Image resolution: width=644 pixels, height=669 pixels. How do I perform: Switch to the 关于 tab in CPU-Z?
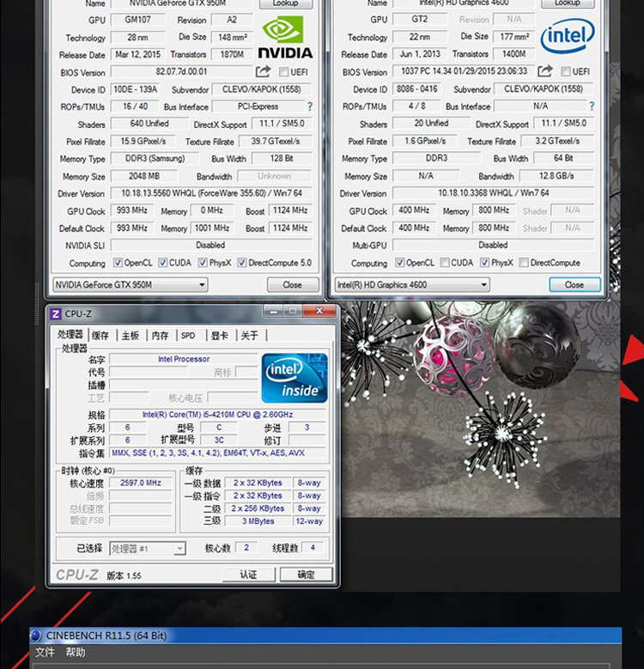coord(250,335)
